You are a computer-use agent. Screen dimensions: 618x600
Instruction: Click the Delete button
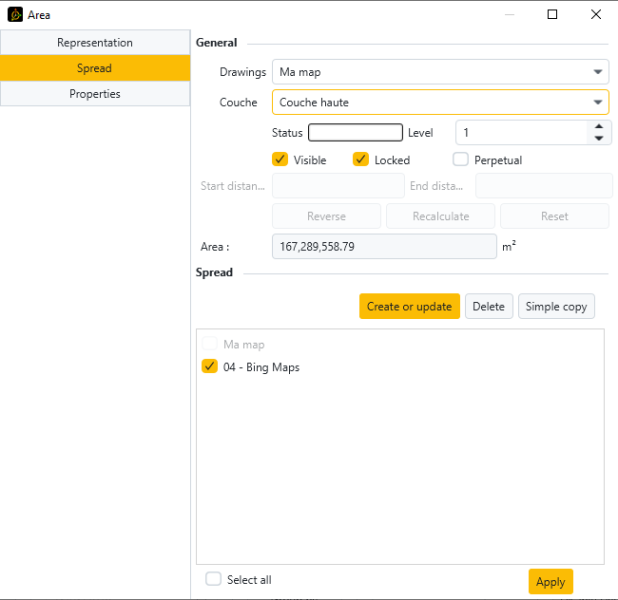click(488, 307)
